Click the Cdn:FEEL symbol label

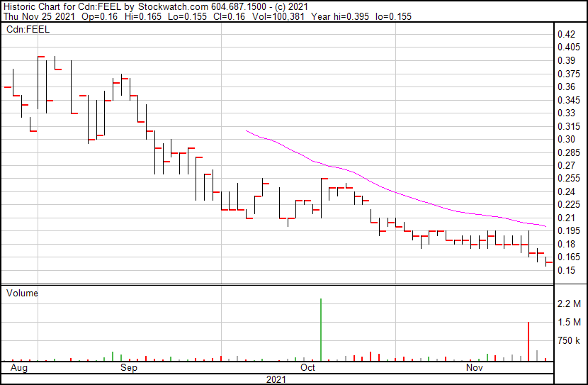click(28, 30)
